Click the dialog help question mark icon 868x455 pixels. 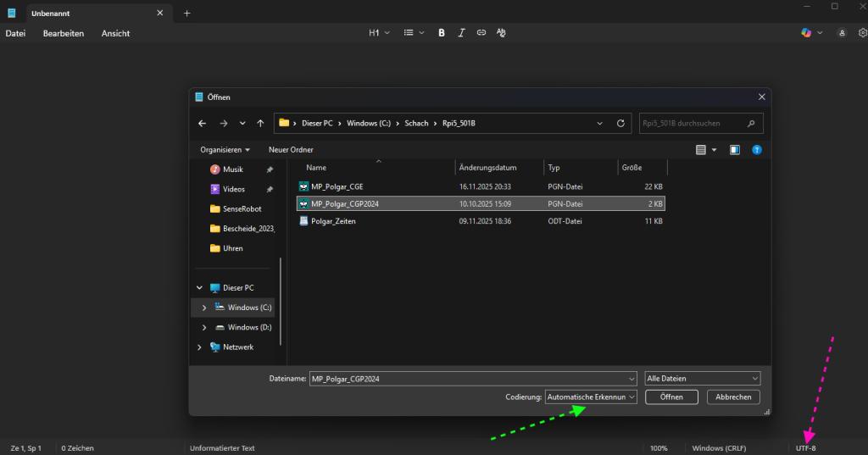pyautogui.click(x=757, y=150)
